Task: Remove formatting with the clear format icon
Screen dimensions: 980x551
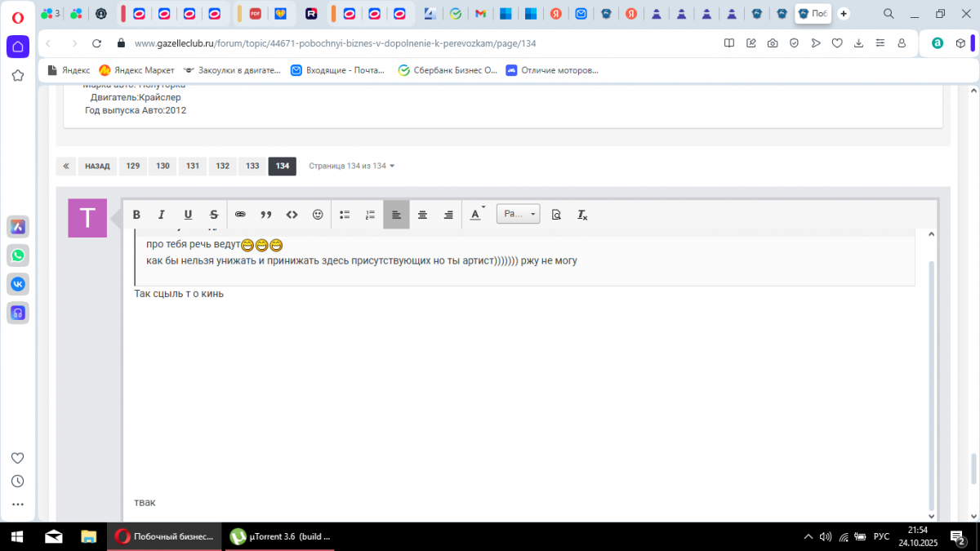Action: coord(582,215)
